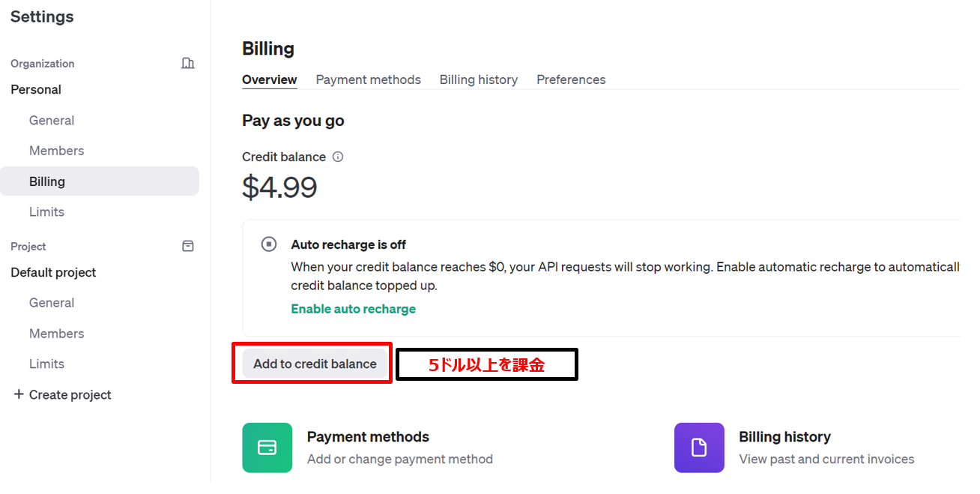Open the Credit balance info tooltip icon
Viewport: 980px width, 494px height.
pos(338,157)
